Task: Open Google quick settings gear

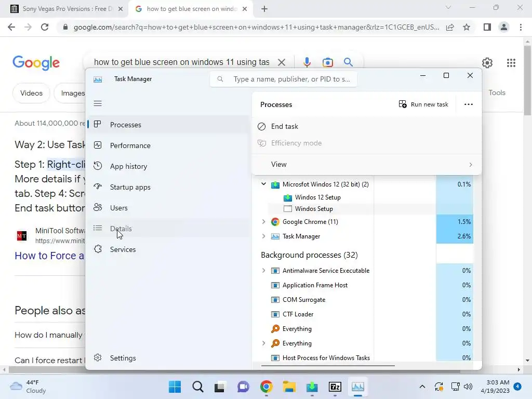Action: point(487,63)
